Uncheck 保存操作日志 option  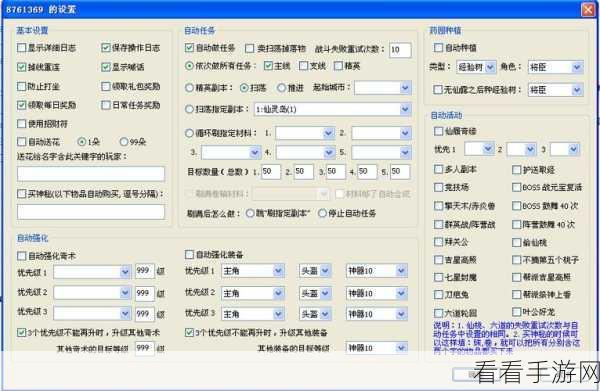pos(106,48)
